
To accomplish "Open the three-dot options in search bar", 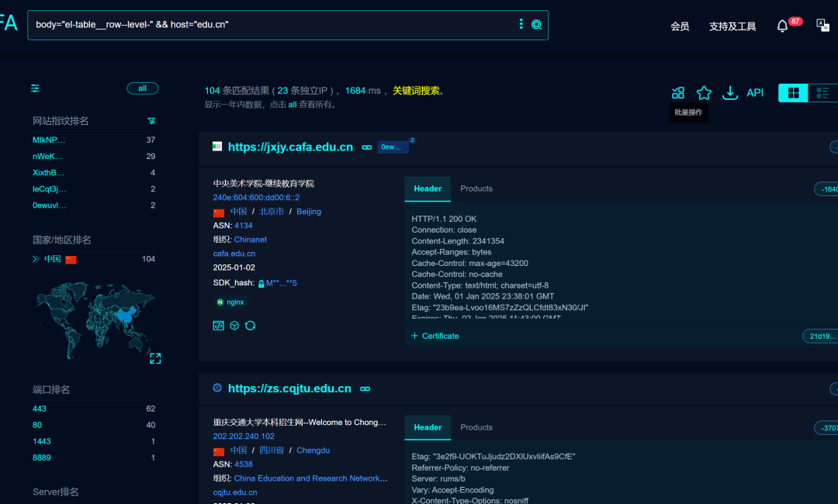I will tap(521, 24).
